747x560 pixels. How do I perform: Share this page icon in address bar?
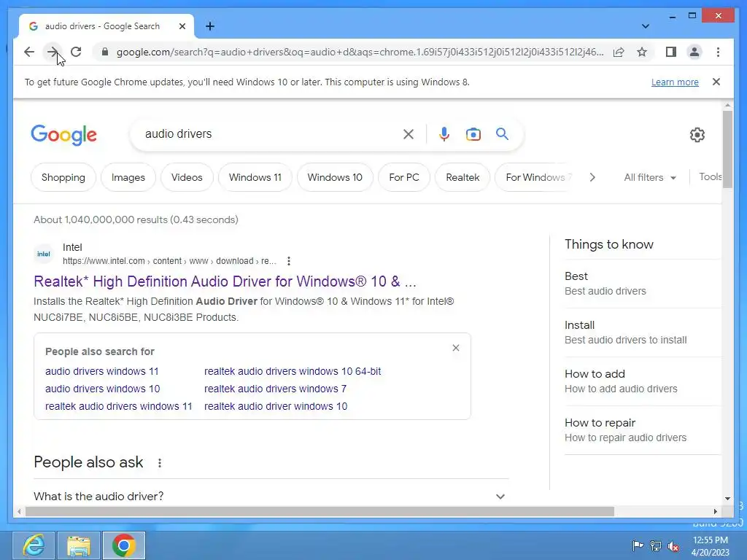click(x=619, y=52)
